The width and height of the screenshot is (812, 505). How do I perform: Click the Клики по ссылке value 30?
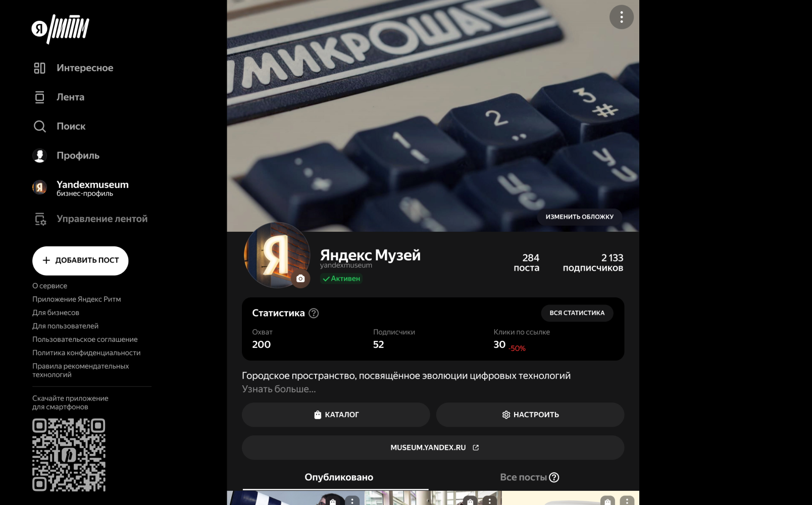[x=499, y=344]
